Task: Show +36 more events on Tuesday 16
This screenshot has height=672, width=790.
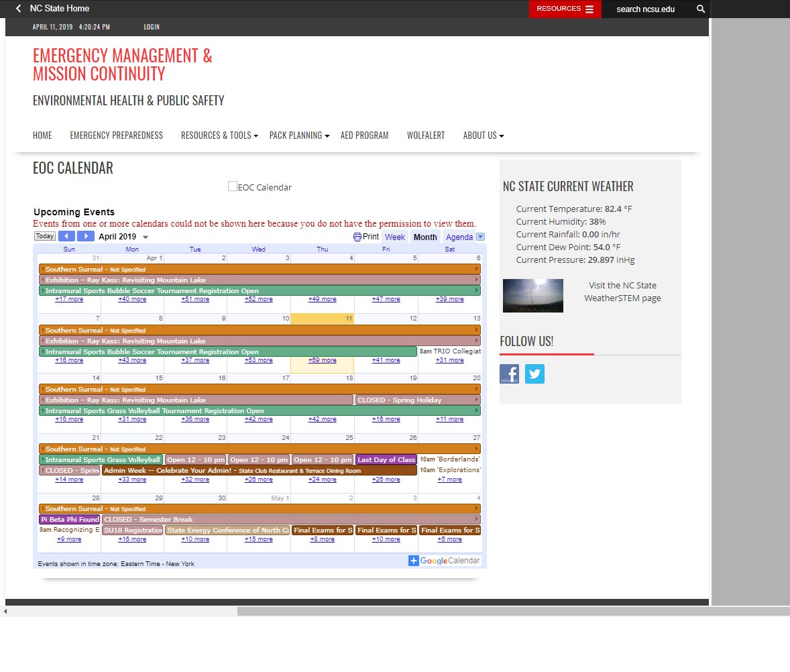Action: pyautogui.click(x=195, y=419)
